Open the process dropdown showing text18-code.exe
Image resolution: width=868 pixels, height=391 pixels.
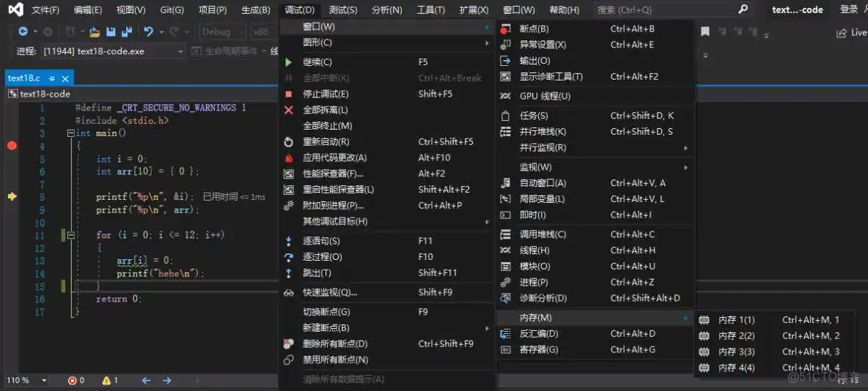181,51
